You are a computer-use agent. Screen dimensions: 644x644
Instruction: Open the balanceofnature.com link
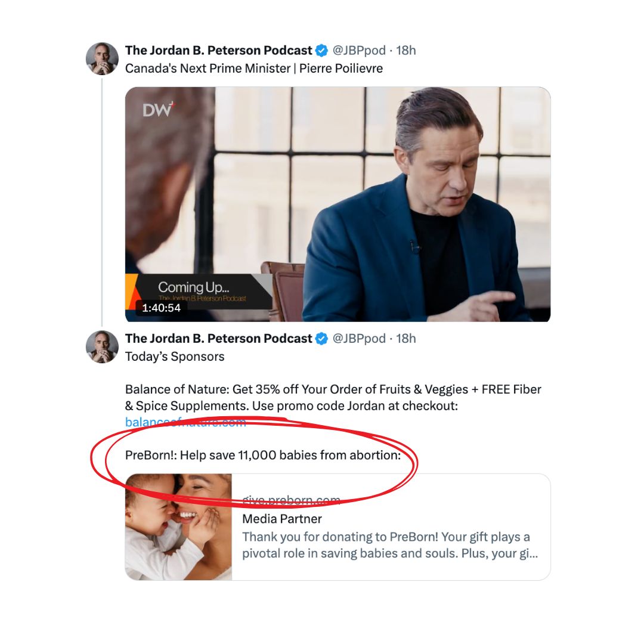click(185, 422)
